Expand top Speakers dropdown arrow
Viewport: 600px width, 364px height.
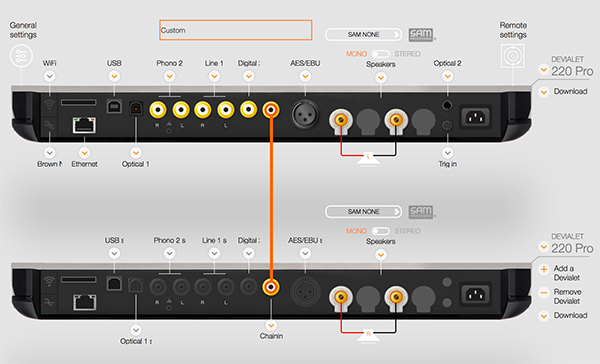(381, 78)
